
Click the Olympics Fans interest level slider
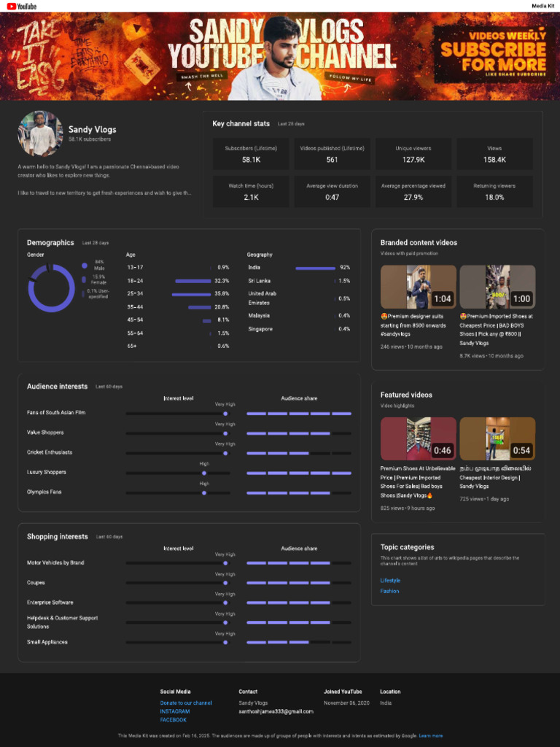coord(178,493)
